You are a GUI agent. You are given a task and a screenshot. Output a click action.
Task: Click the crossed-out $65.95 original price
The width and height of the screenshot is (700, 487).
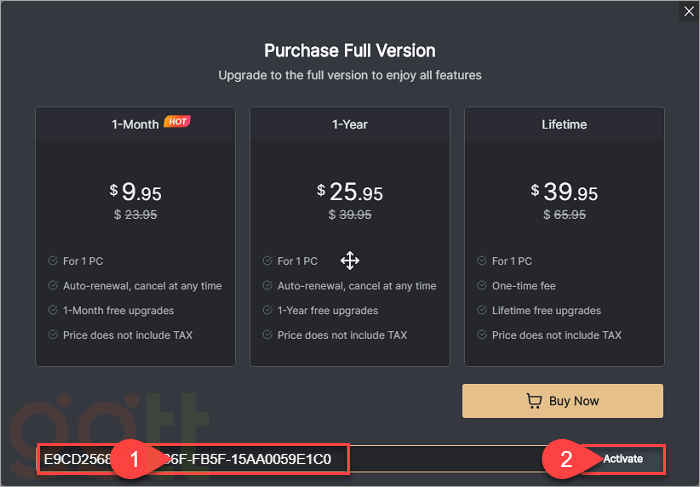564,215
